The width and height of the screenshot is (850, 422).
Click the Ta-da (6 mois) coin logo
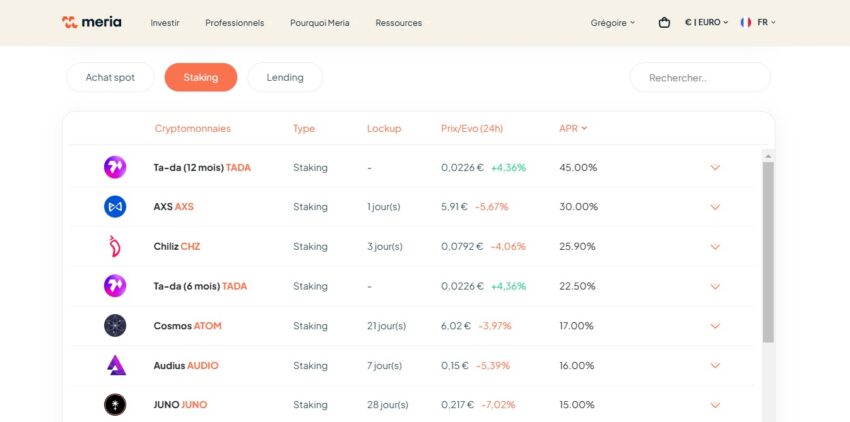point(115,286)
